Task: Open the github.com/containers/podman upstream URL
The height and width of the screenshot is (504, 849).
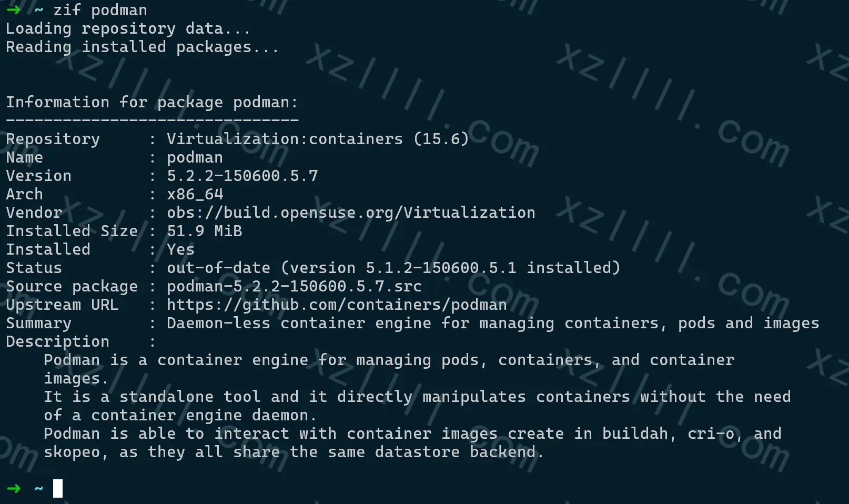Action: [337, 305]
